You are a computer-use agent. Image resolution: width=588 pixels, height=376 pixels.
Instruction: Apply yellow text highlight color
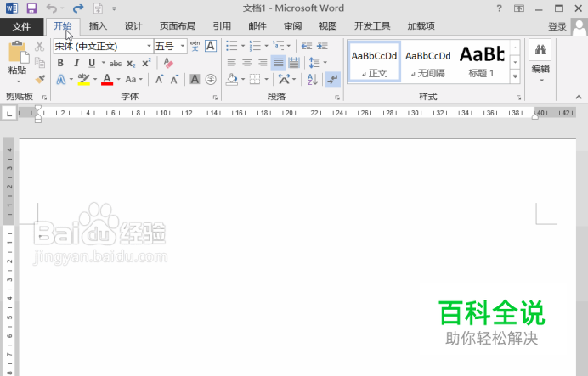[x=83, y=80]
